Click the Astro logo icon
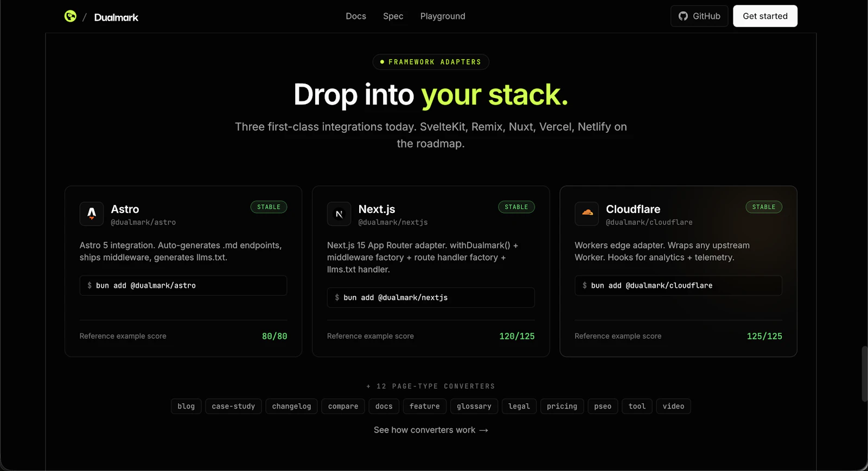 click(x=92, y=214)
